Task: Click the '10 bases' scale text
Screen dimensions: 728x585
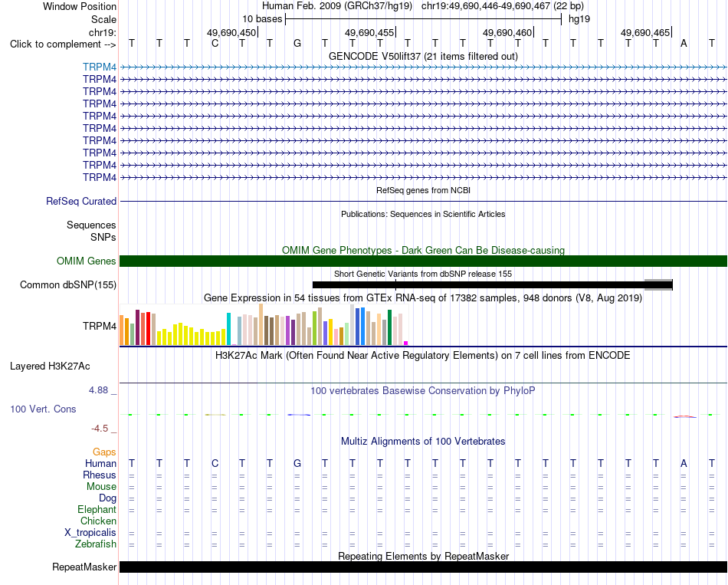Action: point(262,19)
